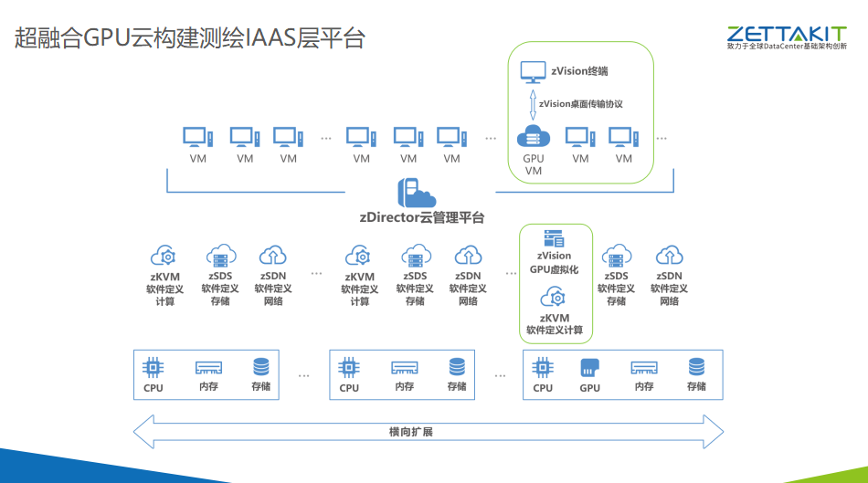Viewport: 868px width, 483px height.
Task: Click the 内存 icon in the GPU hardware box
Action: [644, 367]
